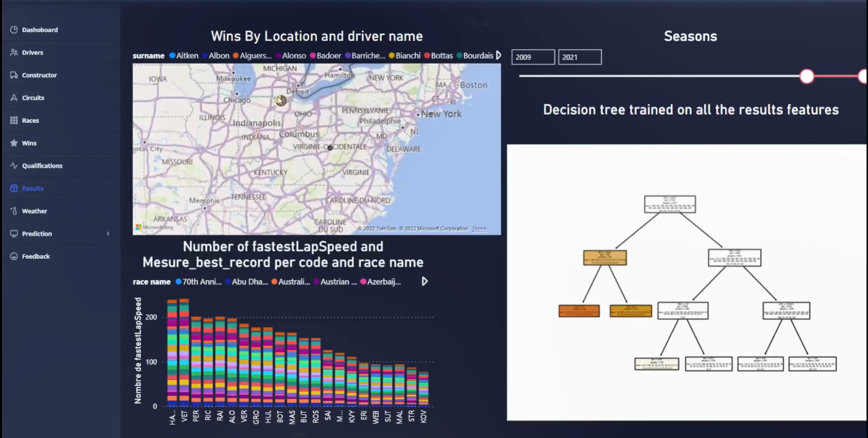Image resolution: width=868 pixels, height=438 pixels.
Task: Open Circuits via its navigation arrow icon
Action: [14, 97]
